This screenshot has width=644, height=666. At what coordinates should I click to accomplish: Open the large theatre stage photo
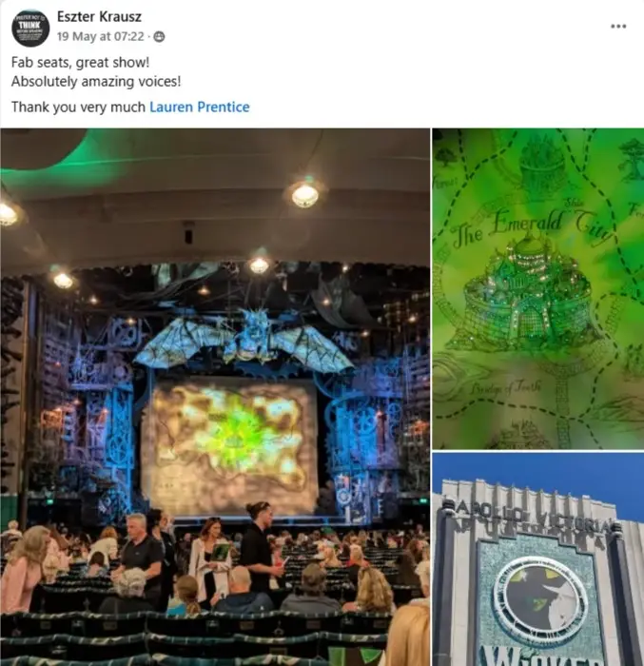(215, 397)
